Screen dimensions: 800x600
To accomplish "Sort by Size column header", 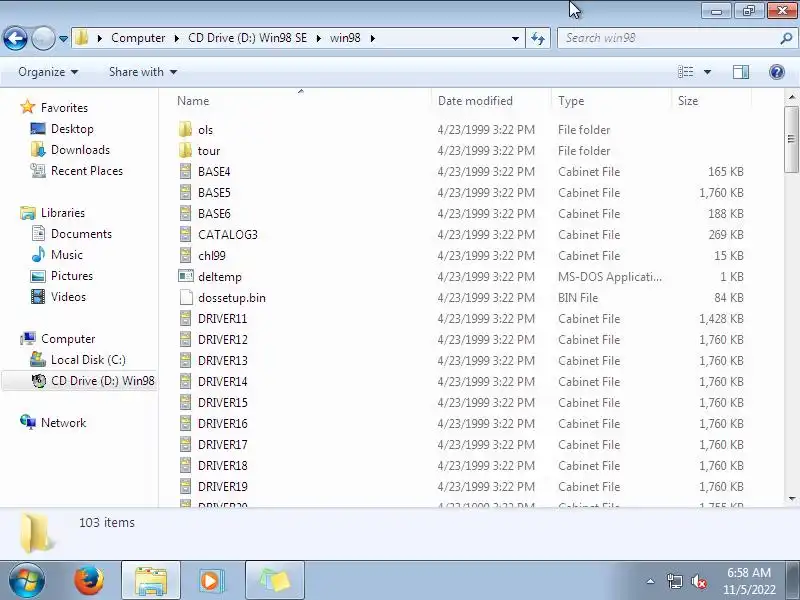I will pyautogui.click(x=688, y=101).
